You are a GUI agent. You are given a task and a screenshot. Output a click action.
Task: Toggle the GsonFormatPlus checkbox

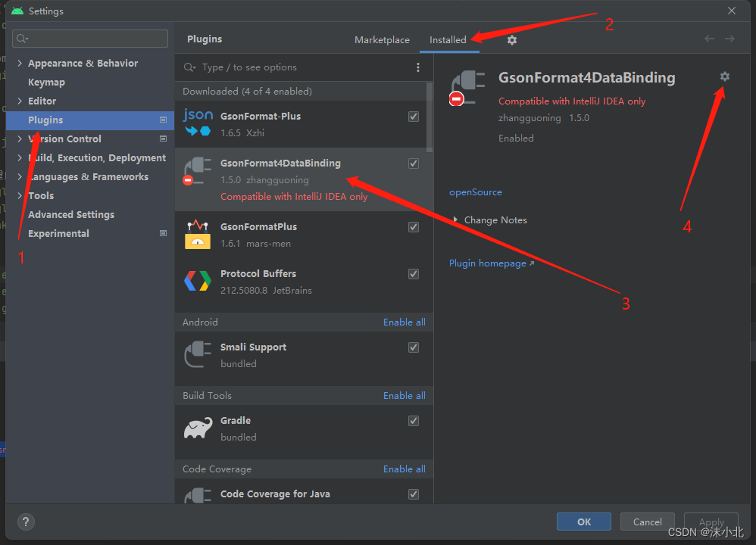tap(414, 227)
